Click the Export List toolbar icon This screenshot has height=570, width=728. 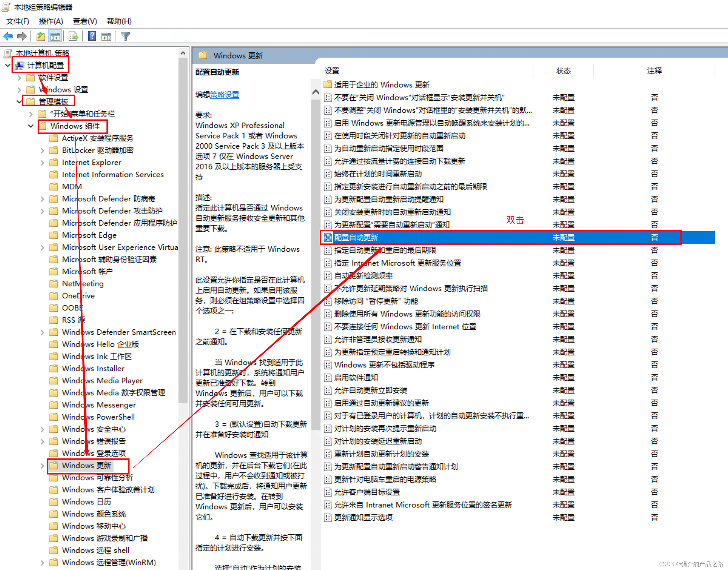[73, 36]
